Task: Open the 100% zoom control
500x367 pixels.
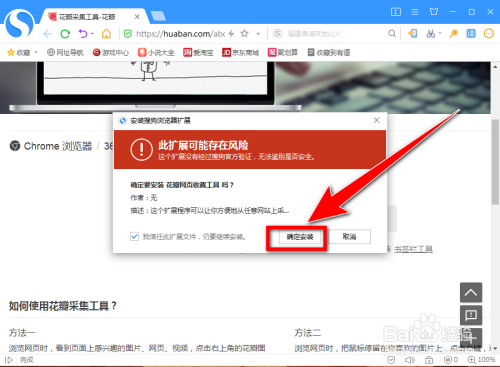Action: pyautogui.click(x=481, y=360)
